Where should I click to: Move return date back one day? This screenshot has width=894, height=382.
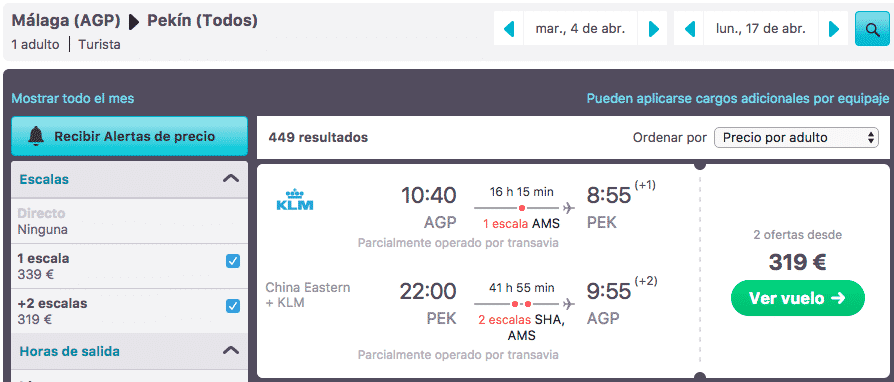(689, 29)
